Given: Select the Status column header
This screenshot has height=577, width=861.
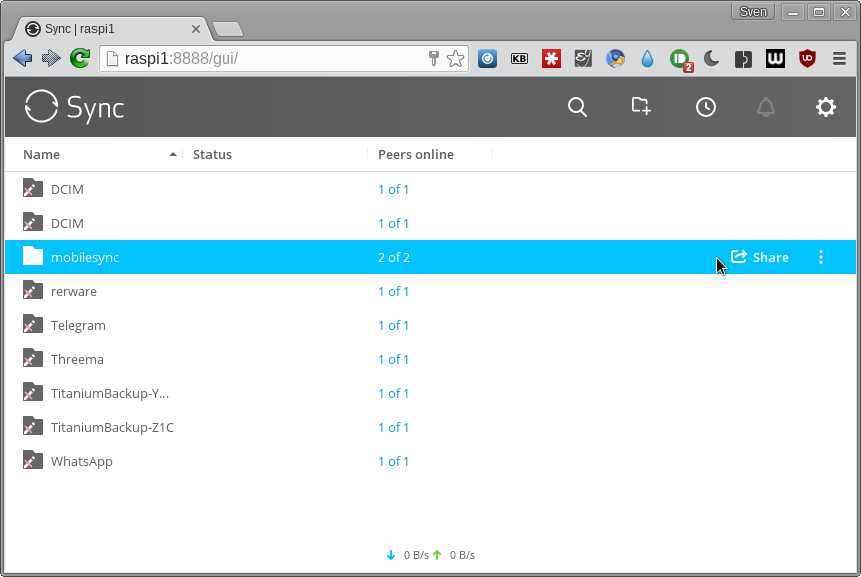Looking at the screenshot, I should pos(212,154).
